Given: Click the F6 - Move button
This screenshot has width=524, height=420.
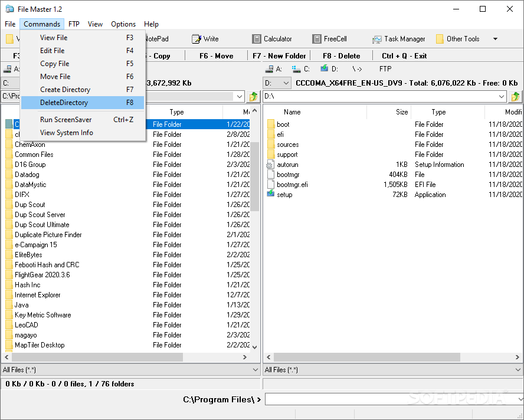Looking at the screenshot, I should pos(216,56).
